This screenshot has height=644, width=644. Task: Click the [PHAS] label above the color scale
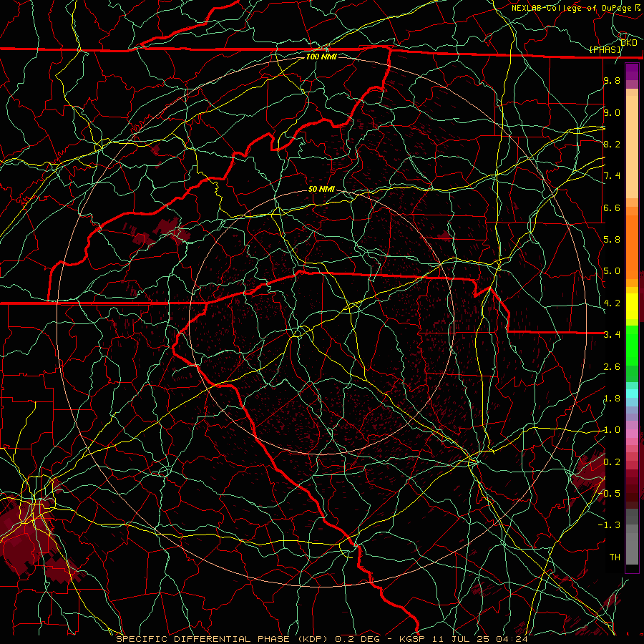[605, 49]
